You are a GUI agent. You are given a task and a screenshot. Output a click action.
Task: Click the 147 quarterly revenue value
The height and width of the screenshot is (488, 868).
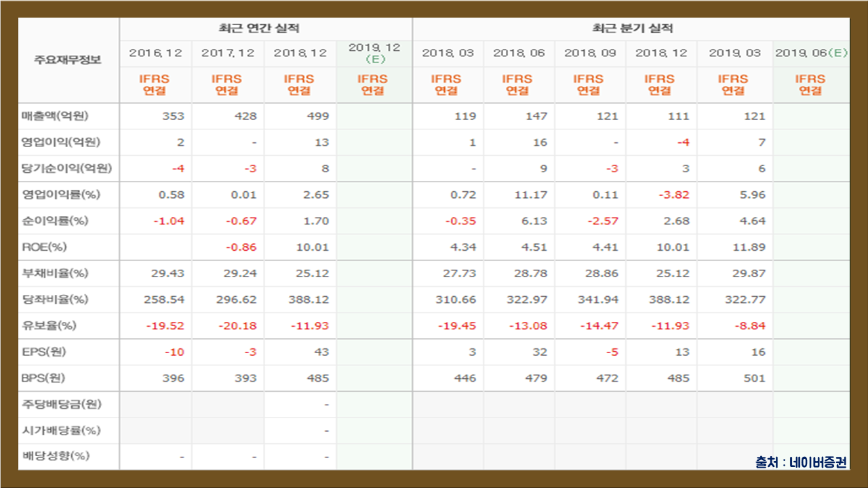click(x=536, y=116)
